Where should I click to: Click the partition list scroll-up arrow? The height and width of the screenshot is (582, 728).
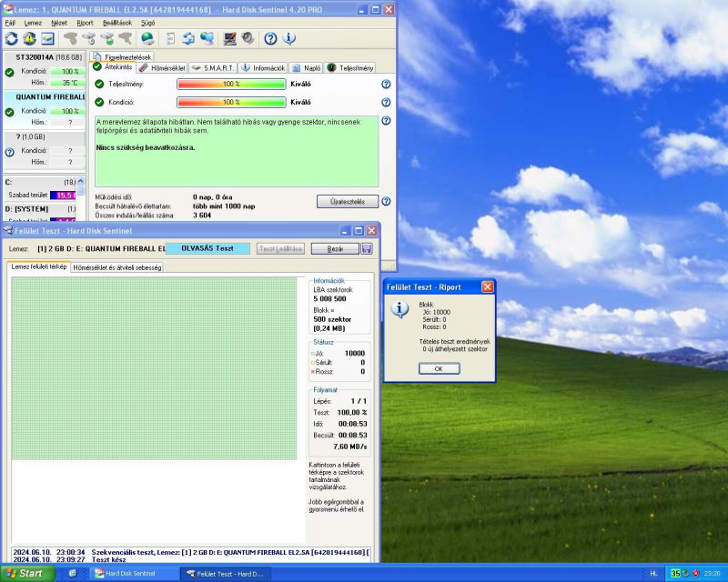[81, 181]
